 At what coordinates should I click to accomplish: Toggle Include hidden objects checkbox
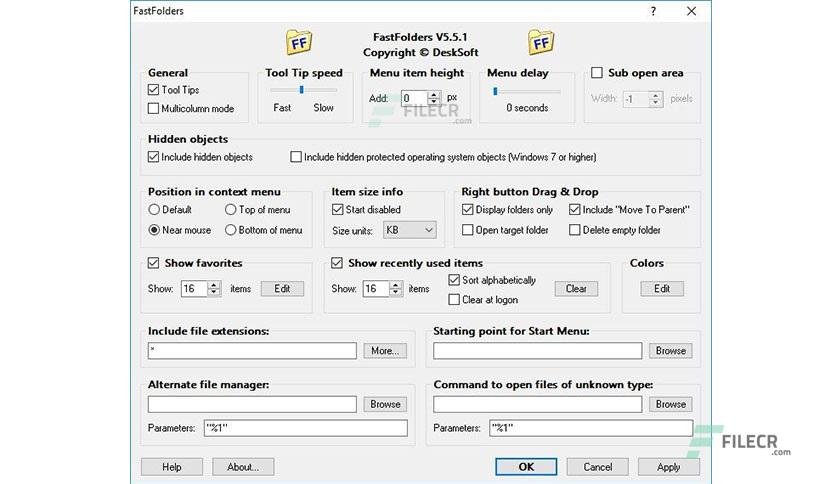click(154, 157)
